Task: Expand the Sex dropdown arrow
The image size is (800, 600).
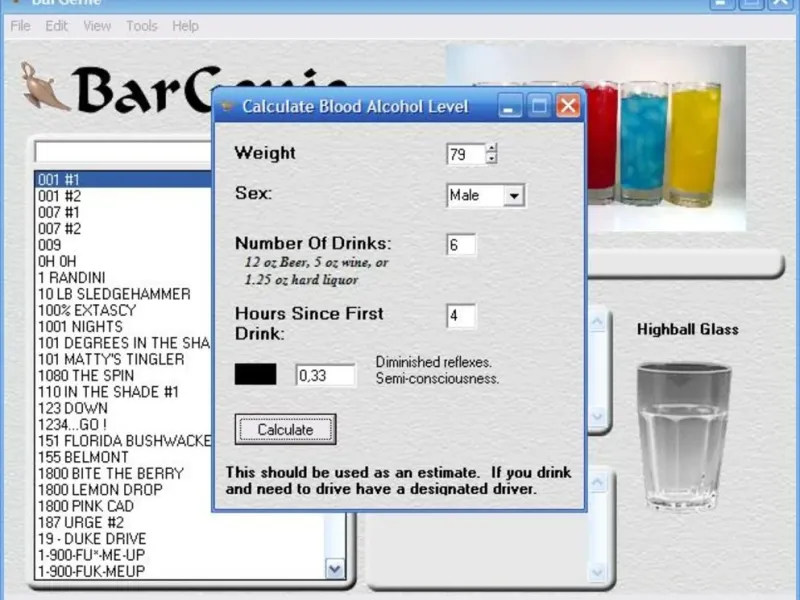Action: point(514,196)
